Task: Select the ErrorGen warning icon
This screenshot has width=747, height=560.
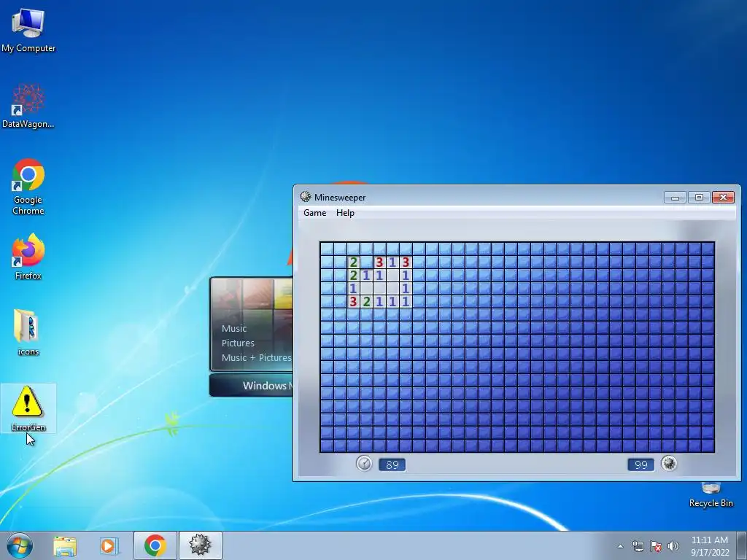Action: tap(28, 408)
